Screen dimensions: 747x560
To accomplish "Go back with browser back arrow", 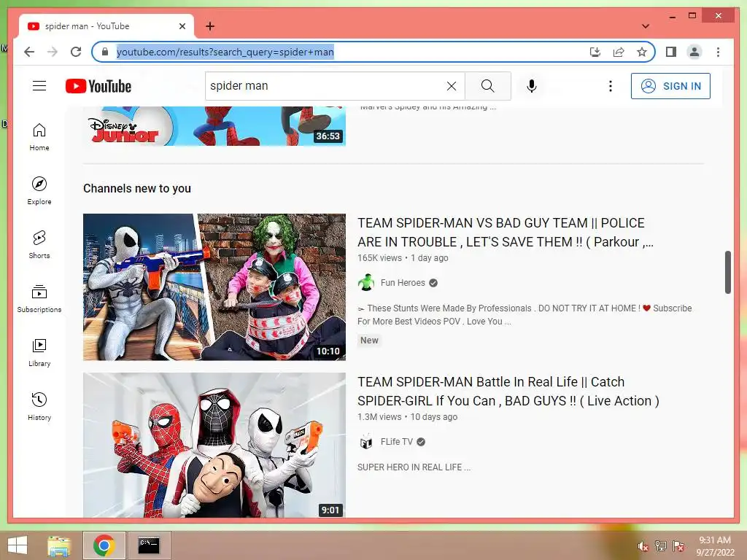I will (29, 52).
